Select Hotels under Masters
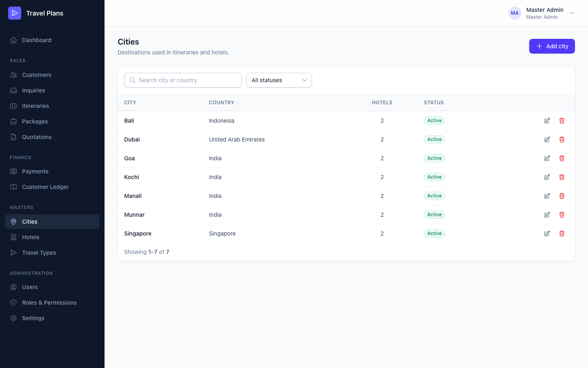Viewport: 588px width, 368px height. tap(52, 237)
